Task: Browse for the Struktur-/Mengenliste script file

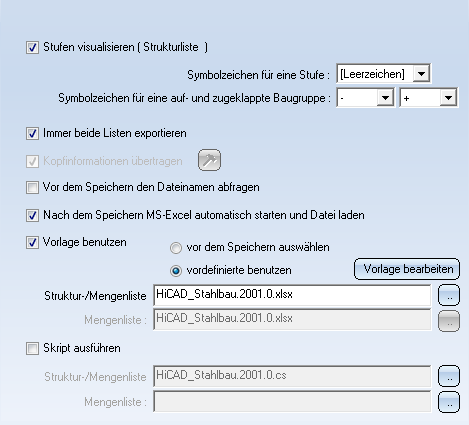Action: pos(449,376)
